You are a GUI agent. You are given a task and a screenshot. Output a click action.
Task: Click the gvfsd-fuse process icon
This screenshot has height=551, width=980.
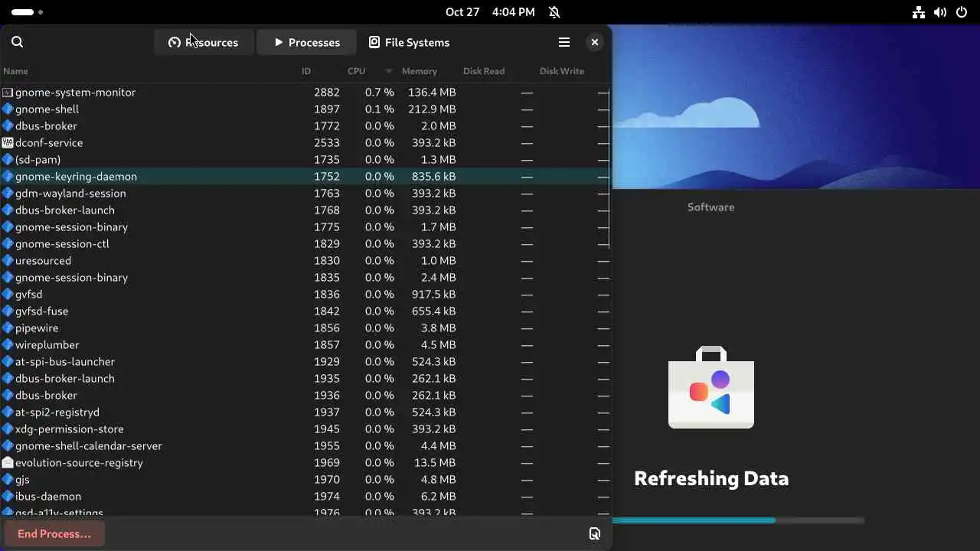pyautogui.click(x=8, y=311)
